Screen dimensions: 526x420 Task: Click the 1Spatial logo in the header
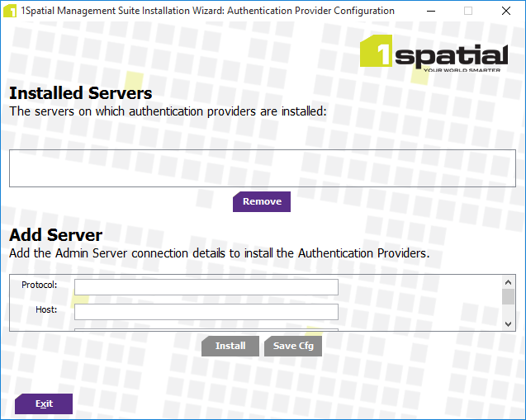coord(434,55)
